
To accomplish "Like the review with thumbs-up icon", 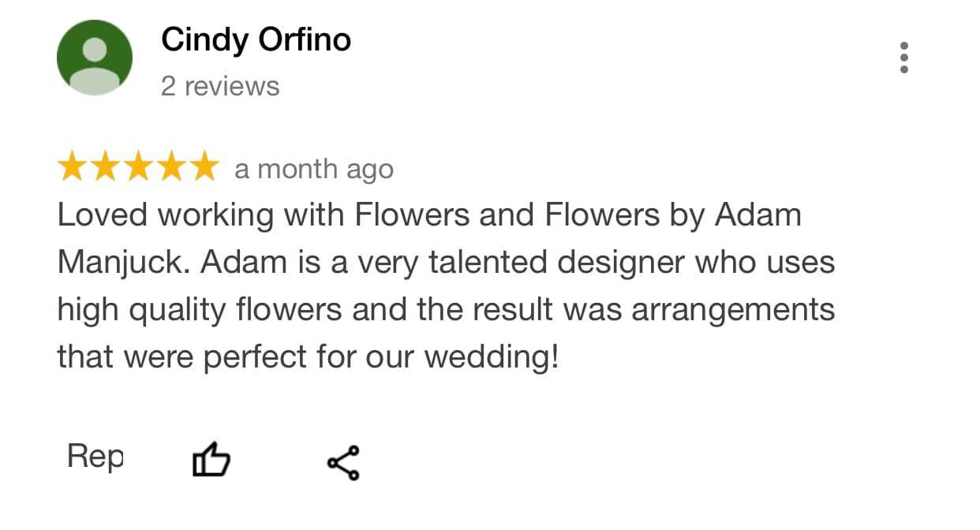I will tap(211, 461).
